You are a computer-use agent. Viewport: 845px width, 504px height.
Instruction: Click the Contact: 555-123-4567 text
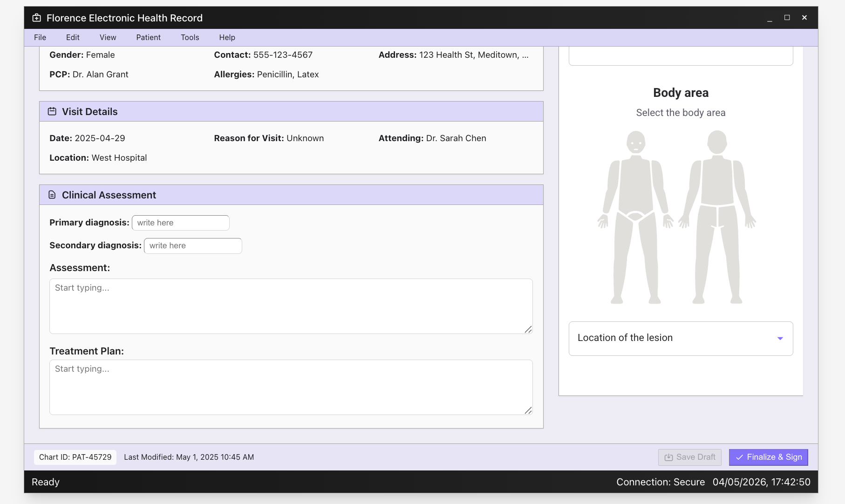(x=263, y=55)
